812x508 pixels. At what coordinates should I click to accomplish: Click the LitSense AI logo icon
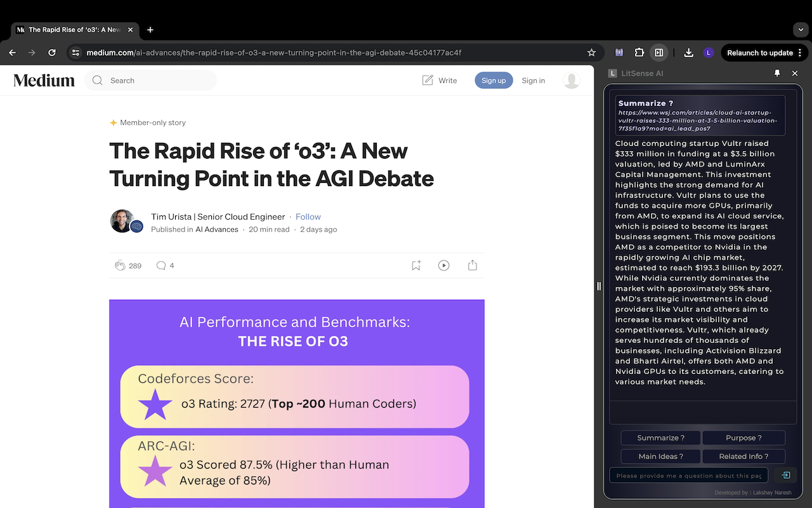coord(612,73)
